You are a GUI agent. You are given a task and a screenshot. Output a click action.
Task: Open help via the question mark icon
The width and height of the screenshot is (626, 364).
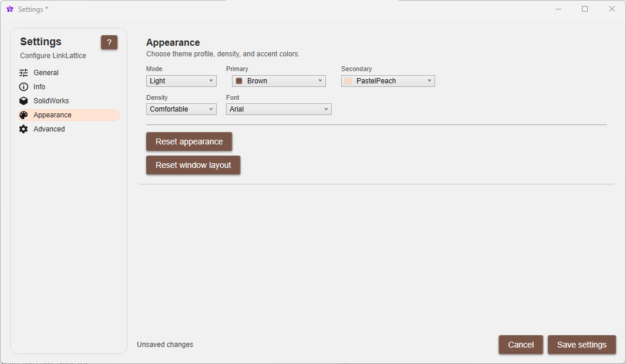pyautogui.click(x=109, y=42)
